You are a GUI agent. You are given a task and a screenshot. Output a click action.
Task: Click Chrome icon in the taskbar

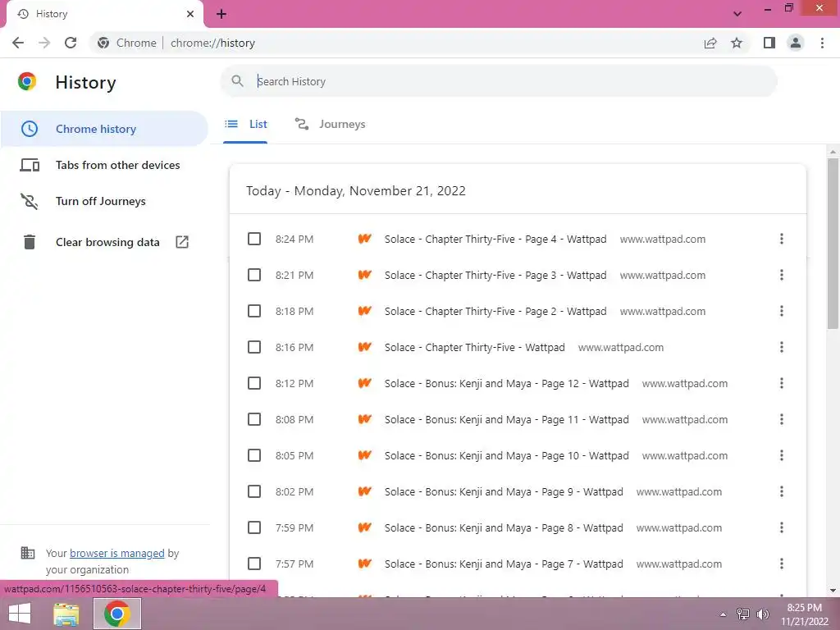click(x=117, y=614)
